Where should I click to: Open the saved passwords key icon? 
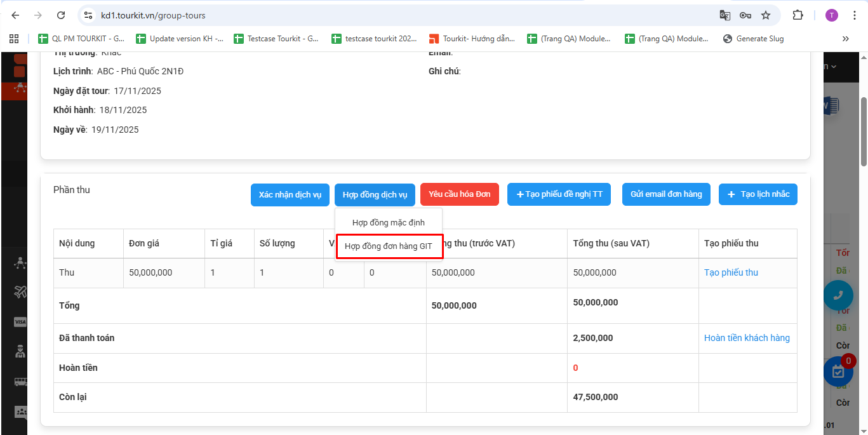pos(745,15)
